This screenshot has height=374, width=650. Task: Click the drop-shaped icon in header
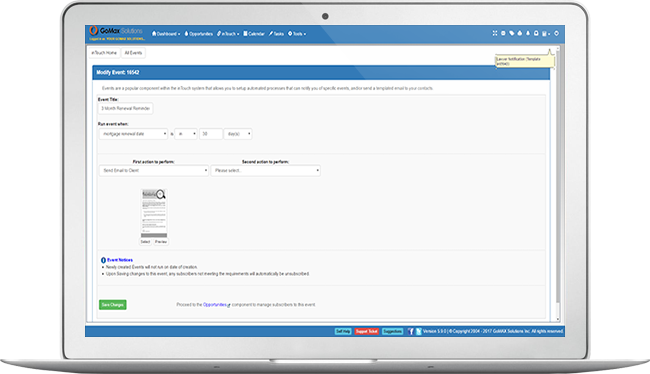pos(520,33)
